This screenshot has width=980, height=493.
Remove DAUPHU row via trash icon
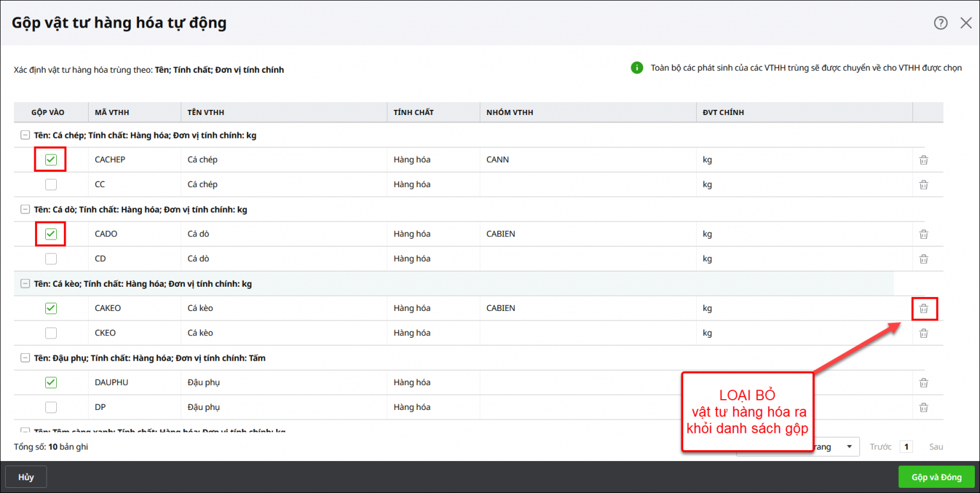923,383
